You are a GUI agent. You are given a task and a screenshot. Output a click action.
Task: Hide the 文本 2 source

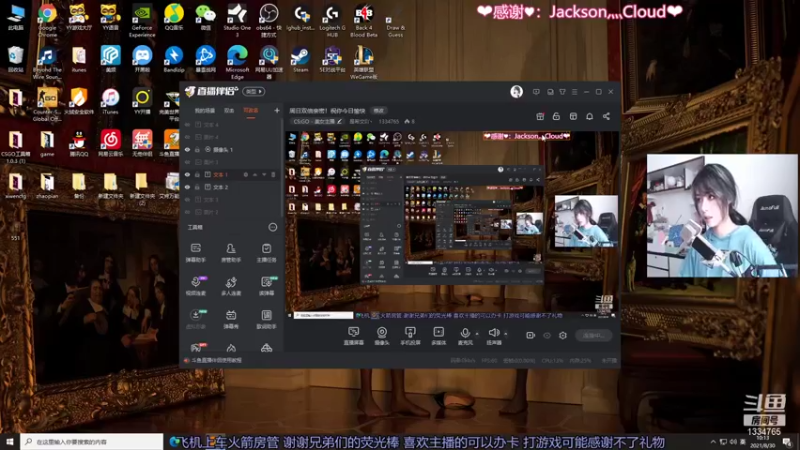(x=187, y=187)
